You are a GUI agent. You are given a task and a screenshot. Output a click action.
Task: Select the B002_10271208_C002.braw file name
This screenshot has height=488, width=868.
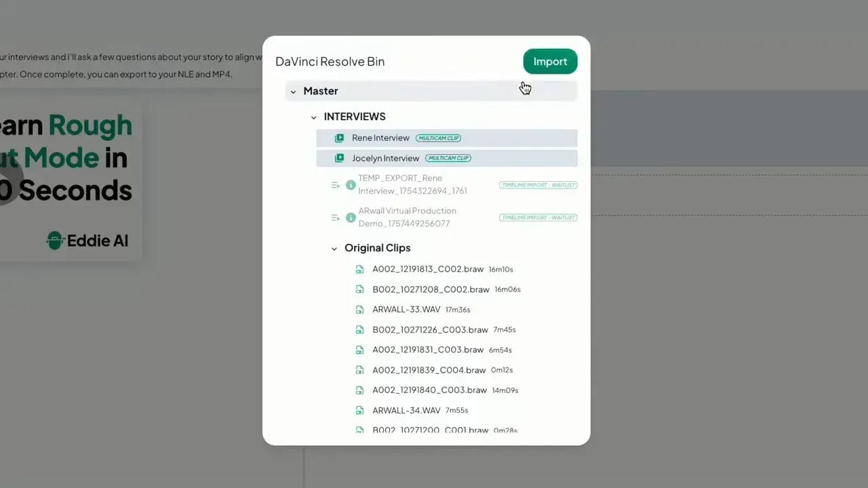(431, 289)
